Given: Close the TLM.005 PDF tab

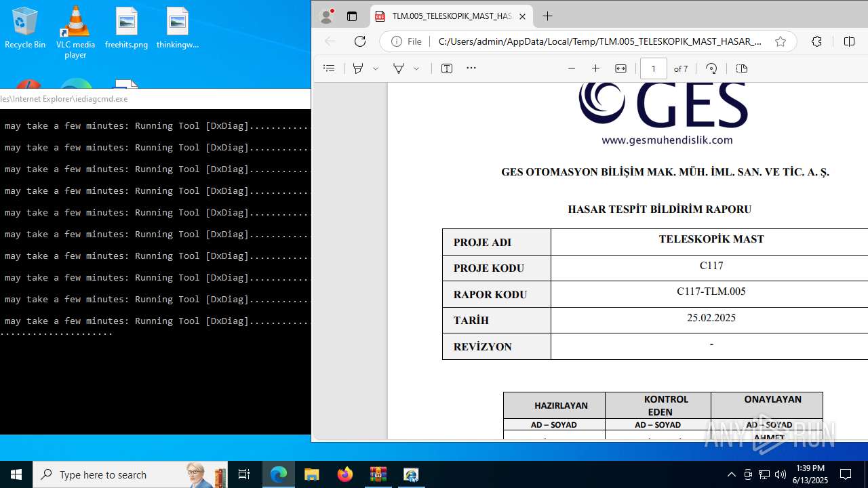Looking at the screenshot, I should tap(522, 16).
